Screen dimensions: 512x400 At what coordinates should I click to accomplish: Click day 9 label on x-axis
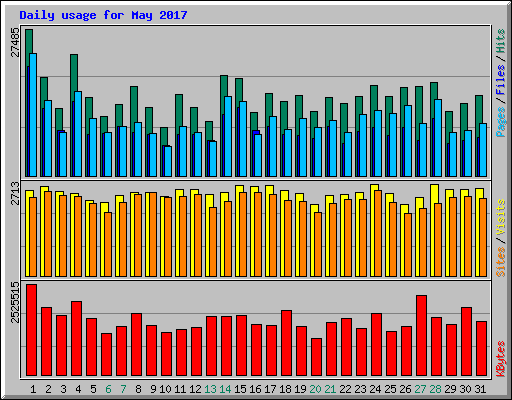click(153, 389)
